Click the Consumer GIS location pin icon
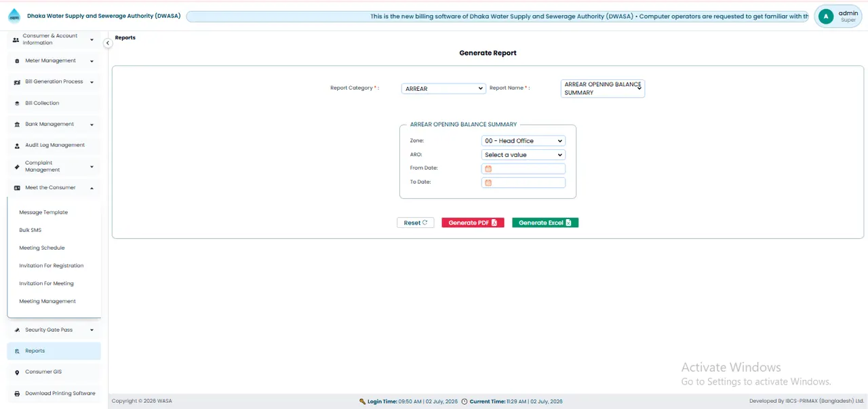 17,372
